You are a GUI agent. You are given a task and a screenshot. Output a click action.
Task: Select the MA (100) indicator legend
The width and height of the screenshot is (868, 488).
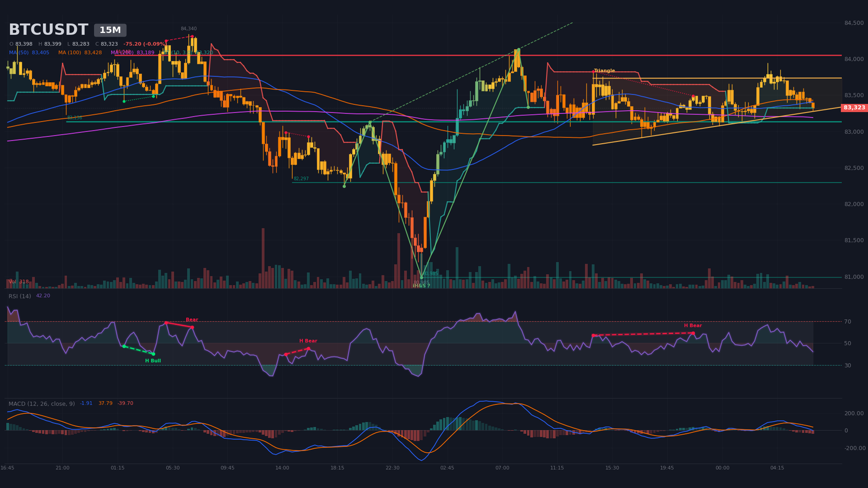click(x=80, y=53)
